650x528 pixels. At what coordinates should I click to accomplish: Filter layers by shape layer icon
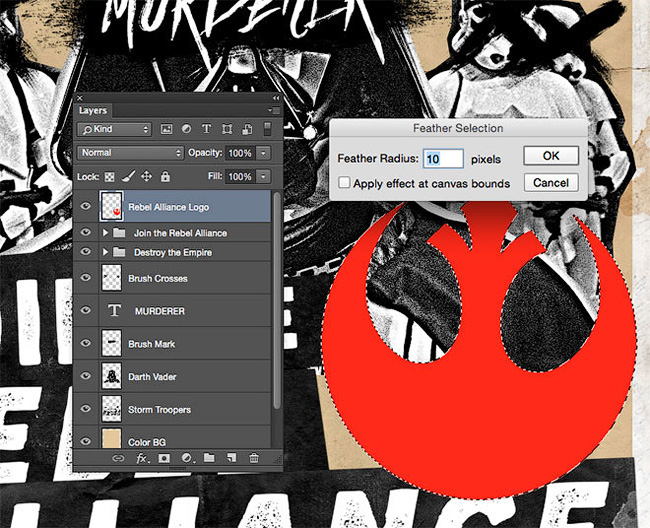coord(227,129)
